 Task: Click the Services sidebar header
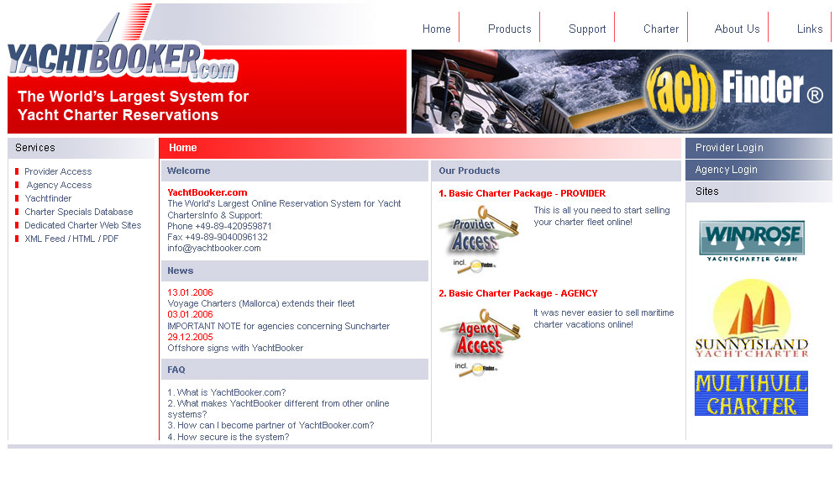tap(81, 148)
